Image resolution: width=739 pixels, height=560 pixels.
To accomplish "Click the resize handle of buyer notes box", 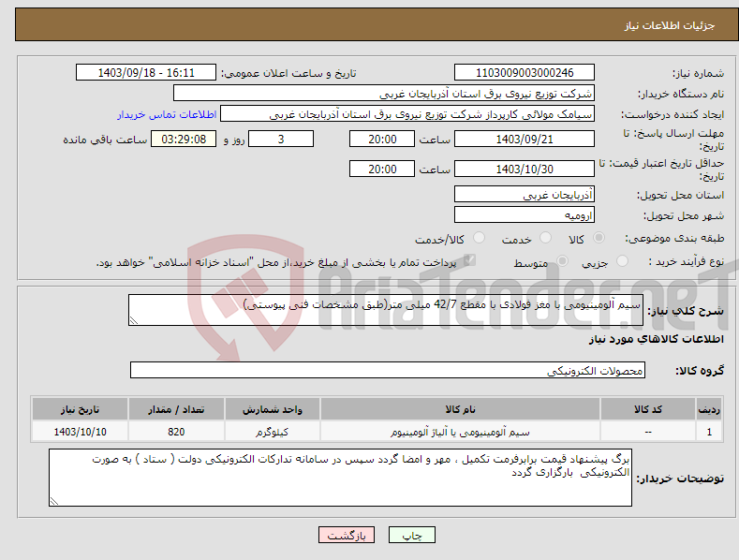I will pyautogui.click(x=54, y=501).
